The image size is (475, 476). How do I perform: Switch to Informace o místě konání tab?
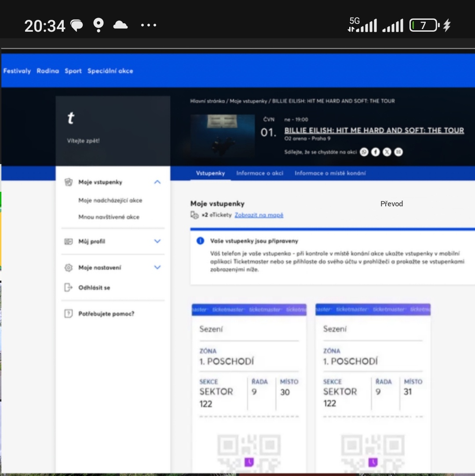click(330, 173)
